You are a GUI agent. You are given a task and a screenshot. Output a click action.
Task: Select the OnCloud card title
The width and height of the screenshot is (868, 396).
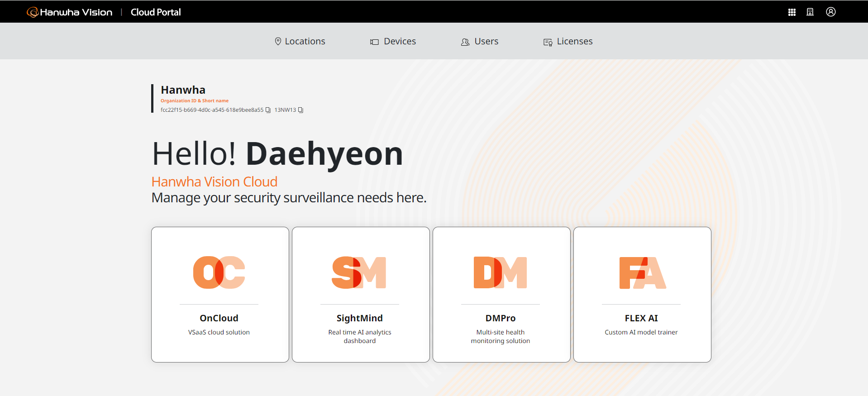pyautogui.click(x=219, y=318)
